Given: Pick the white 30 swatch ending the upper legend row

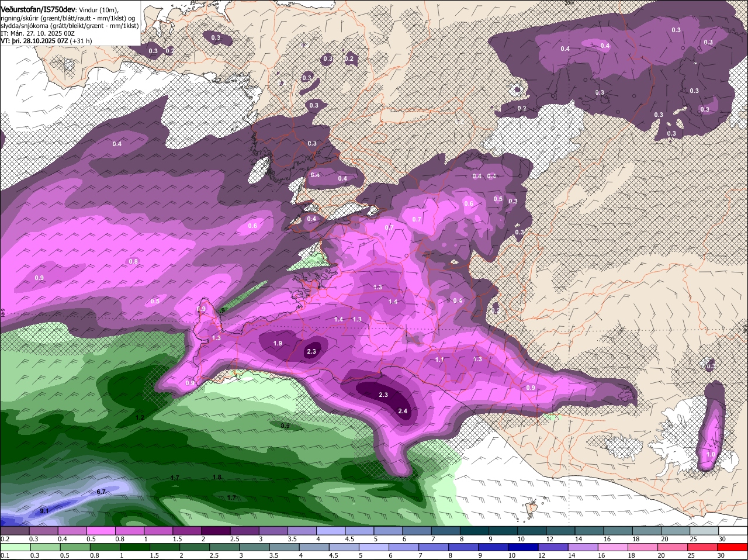Looking at the screenshot, I should [x=733, y=531].
